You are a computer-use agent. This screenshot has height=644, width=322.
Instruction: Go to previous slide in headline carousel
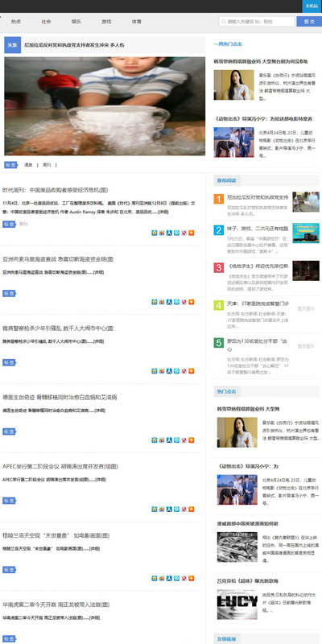(x=9, y=104)
